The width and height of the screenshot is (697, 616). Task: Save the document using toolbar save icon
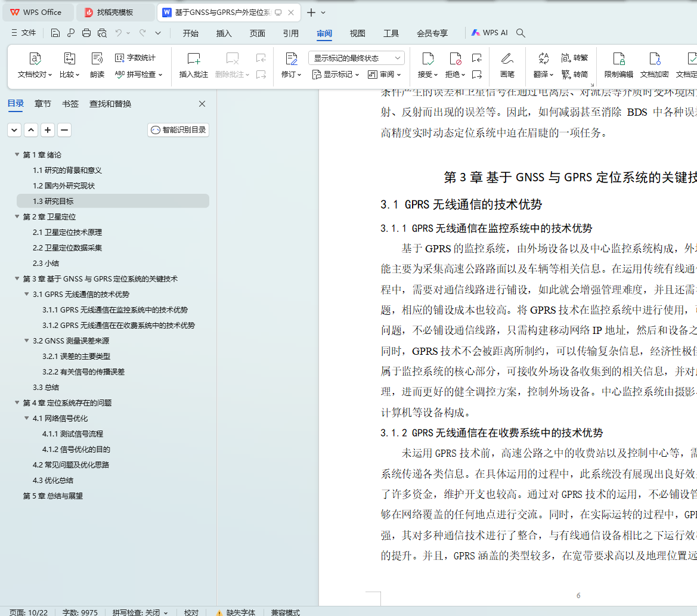click(55, 33)
